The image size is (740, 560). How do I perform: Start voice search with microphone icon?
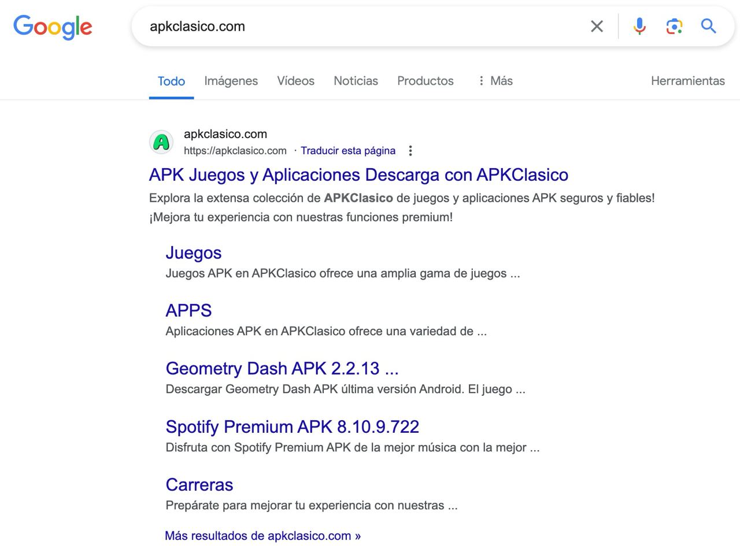click(639, 26)
